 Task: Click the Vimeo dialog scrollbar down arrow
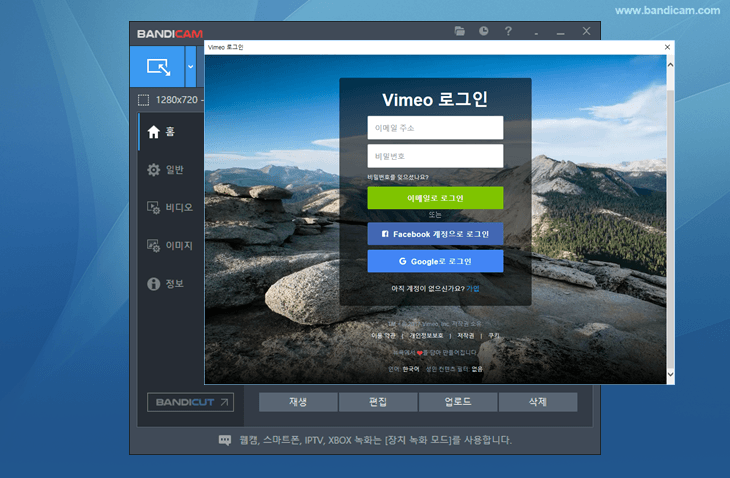[670, 374]
